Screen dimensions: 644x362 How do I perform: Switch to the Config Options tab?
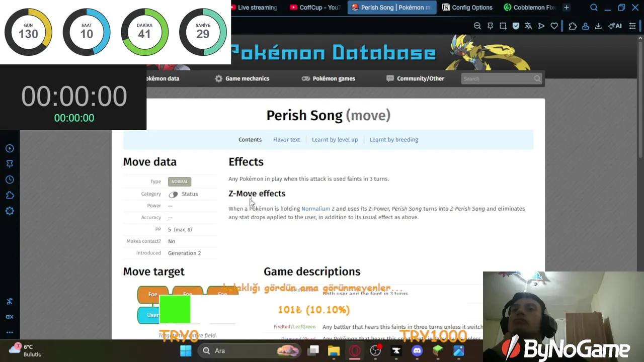(x=468, y=8)
